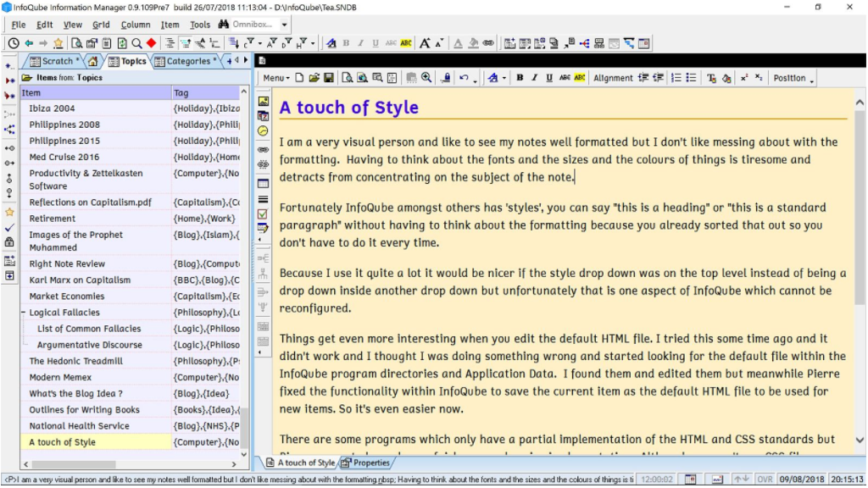The image size is (868, 488).
Task: Open the File menu
Action: 19,25
